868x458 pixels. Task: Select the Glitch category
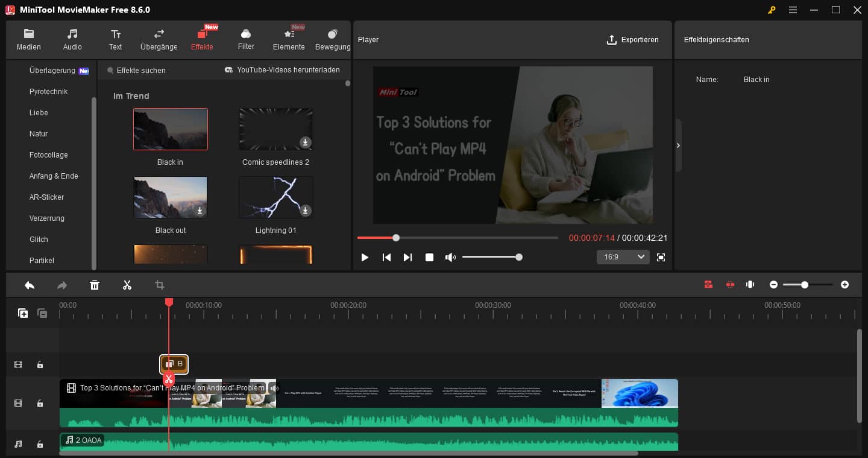pos(39,240)
